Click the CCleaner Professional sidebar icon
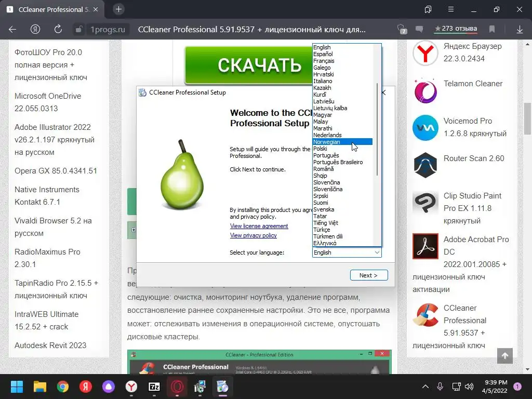Viewport: 532px width, 399px height. tap(425, 315)
